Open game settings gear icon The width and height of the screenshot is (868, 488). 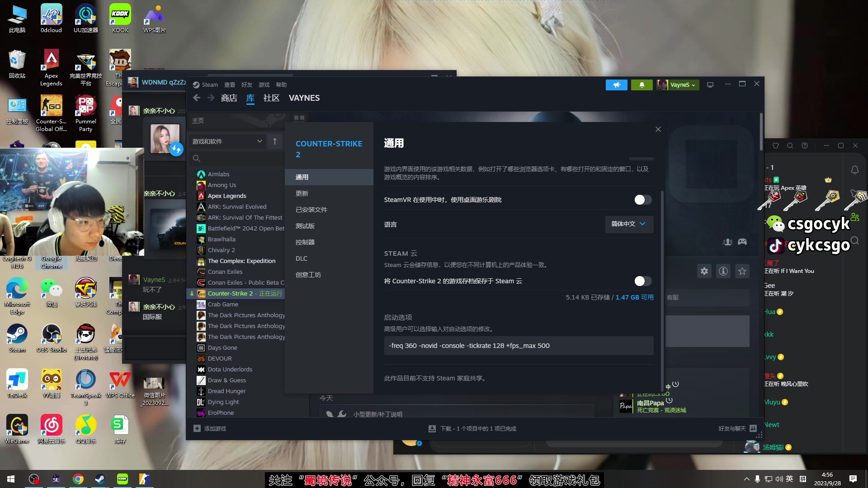point(704,271)
